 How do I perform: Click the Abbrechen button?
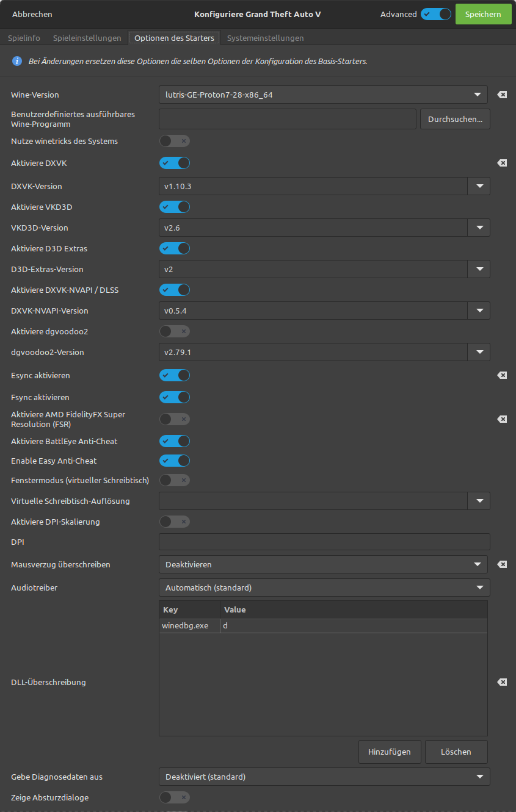click(x=32, y=14)
